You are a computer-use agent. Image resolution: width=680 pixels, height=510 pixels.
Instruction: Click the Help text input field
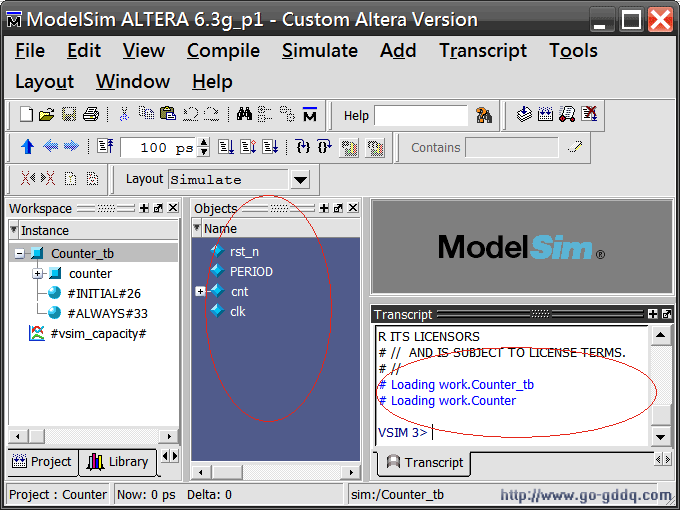(420, 115)
